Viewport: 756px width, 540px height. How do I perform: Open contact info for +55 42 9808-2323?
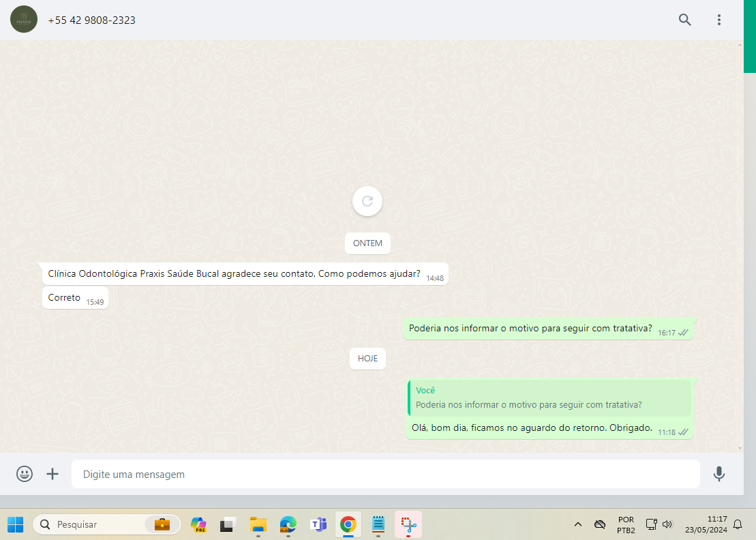(91, 20)
